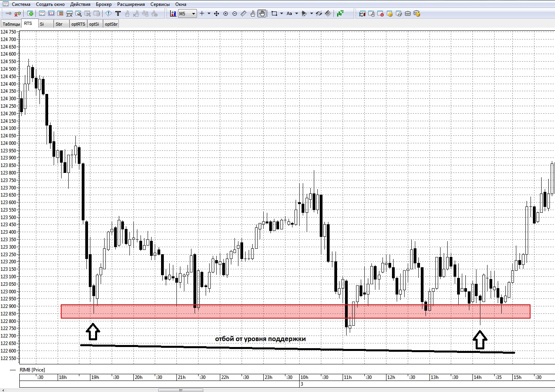Image resolution: width=555 pixels, height=392 pixels.
Task: Click the 124 000 price axis label
Action: pyautogui.click(x=9, y=143)
